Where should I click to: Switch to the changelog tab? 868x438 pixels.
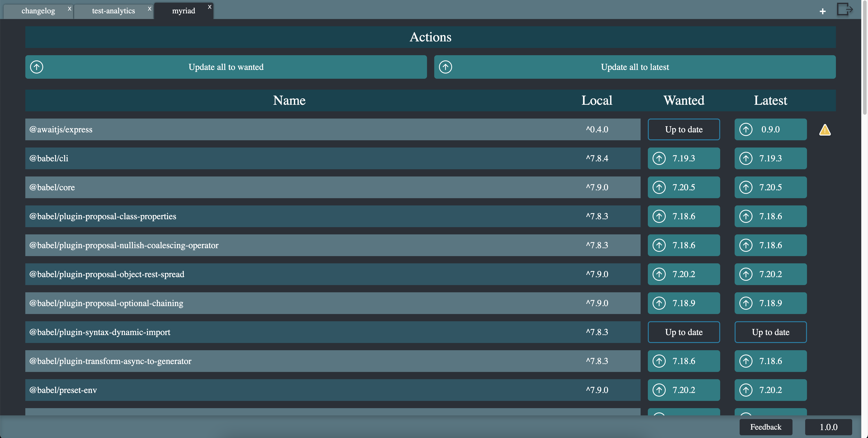[x=38, y=11]
